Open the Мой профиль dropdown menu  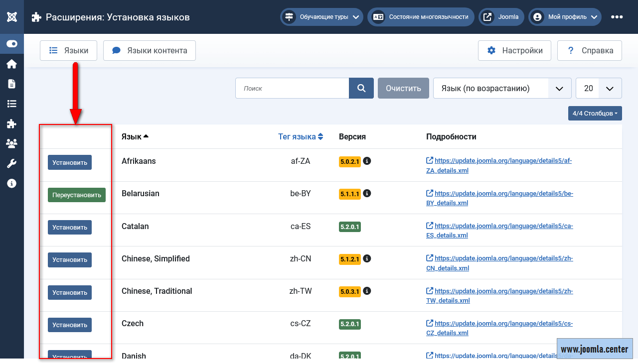click(x=565, y=17)
